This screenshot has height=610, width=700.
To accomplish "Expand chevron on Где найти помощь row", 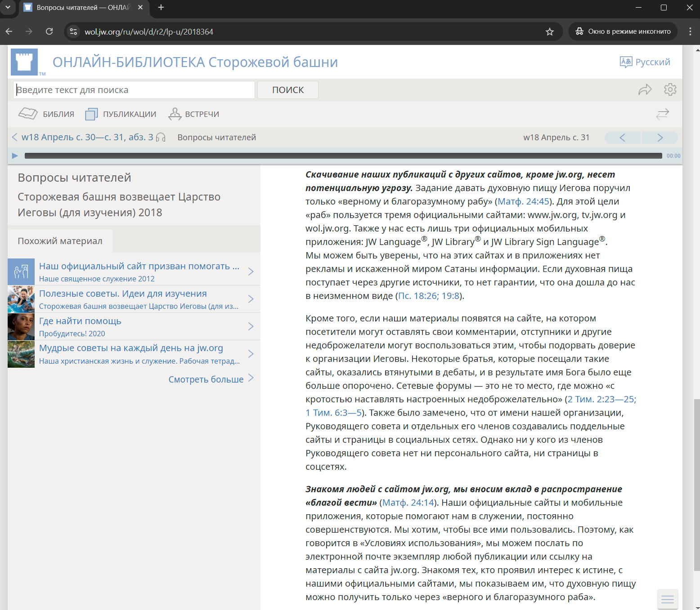I will (251, 326).
